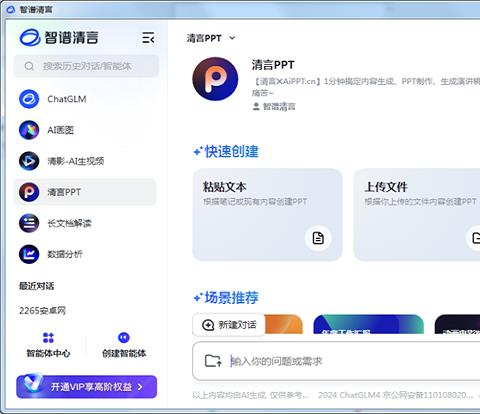Viewport: 480px width, 414px height.
Task: Choose the 粘贴文本 paste text card
Action: 267,215
